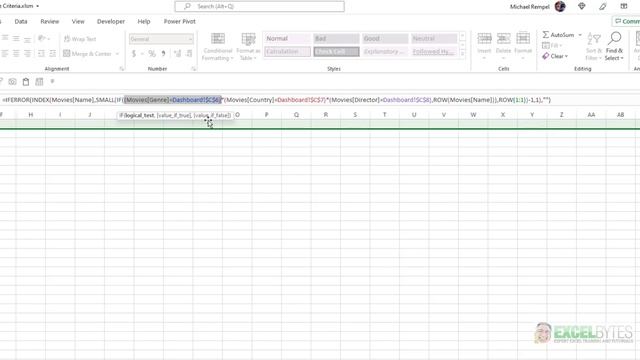Screen dimensions: 640x360
Task: Click Michael Rempel account avatar
Action: tap(560, 7)
